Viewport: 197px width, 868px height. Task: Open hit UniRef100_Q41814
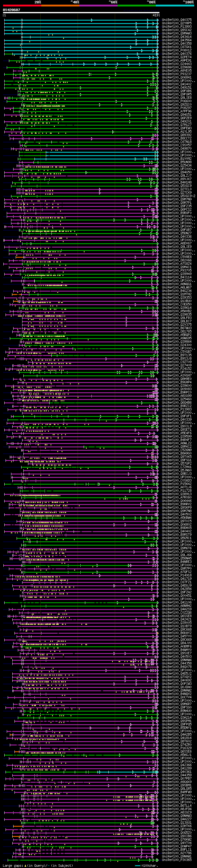point(177,737)
